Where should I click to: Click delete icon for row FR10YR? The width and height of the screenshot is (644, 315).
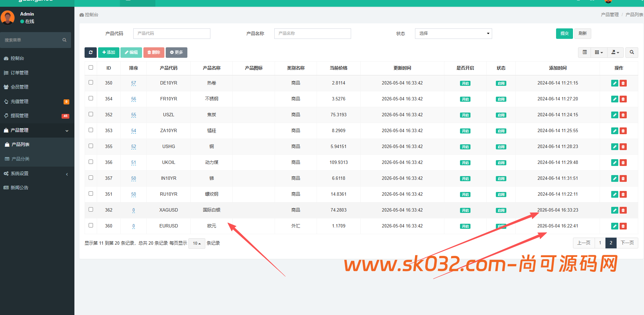tap(623, 99)
